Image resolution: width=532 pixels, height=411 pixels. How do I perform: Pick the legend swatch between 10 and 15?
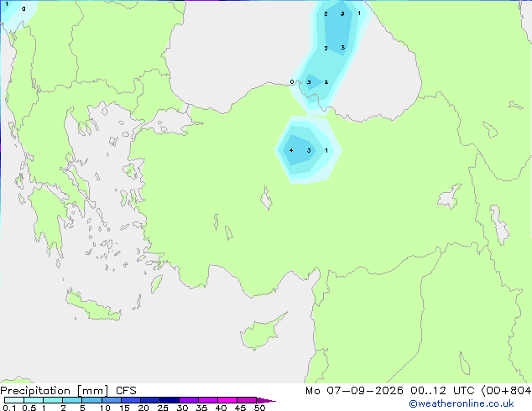pyautogui.click(x=111, y=400)
